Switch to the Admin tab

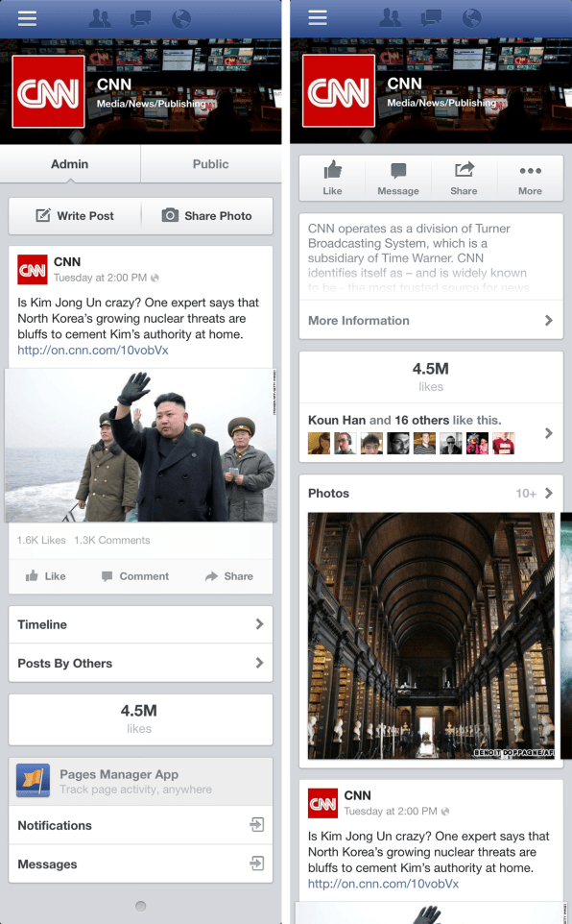pyautogui.click(x=69, y=164)
